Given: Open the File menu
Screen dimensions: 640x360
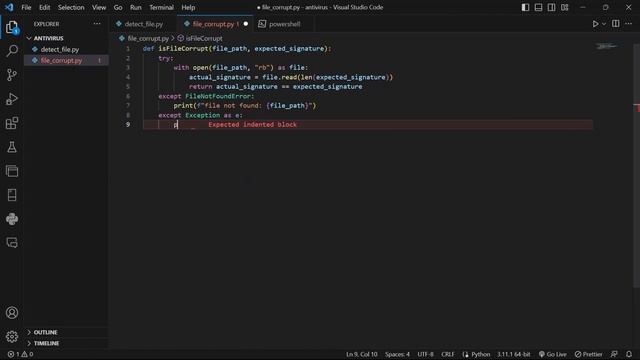Looking at the screenshot, I should 26,7.
